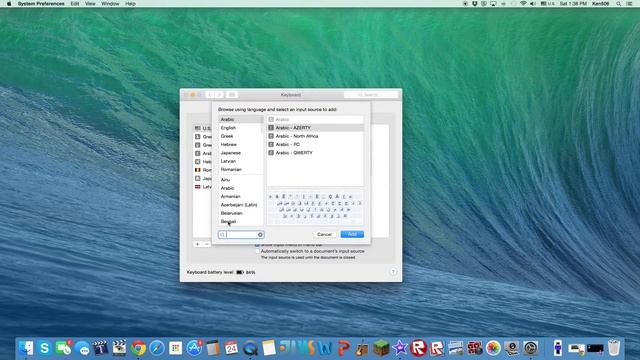
Task: Choose Arabic - PC input source
Action: pos(315,144)
